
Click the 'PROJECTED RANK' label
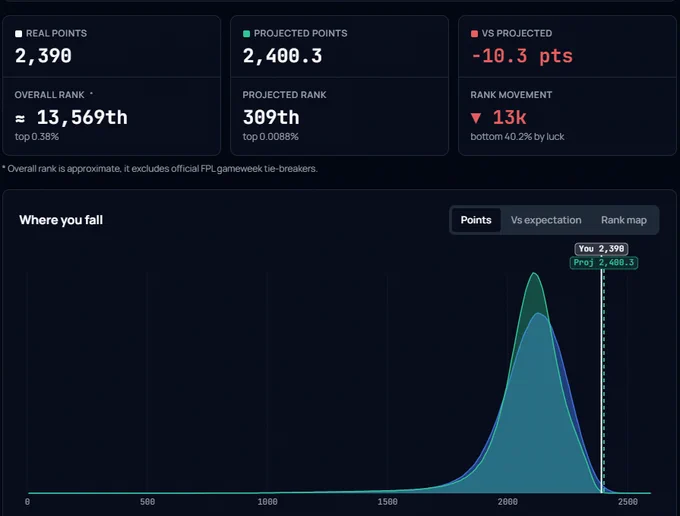pos(284,95)
